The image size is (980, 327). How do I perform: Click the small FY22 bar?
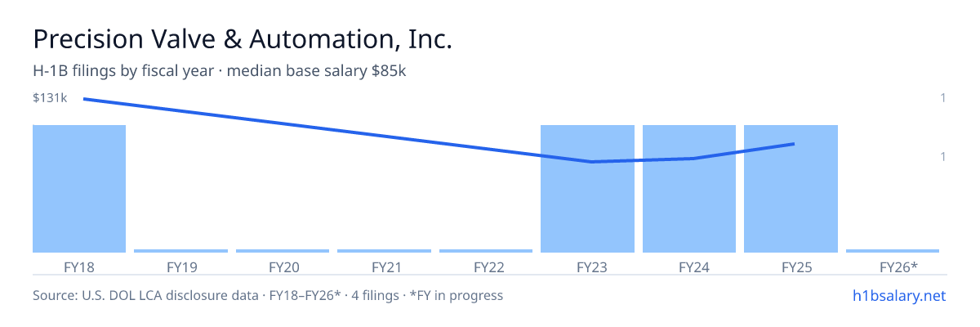[486, 251]
